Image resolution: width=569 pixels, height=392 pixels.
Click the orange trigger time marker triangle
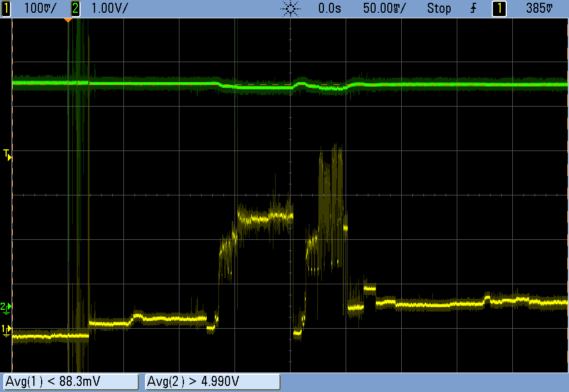coord(68,21)
